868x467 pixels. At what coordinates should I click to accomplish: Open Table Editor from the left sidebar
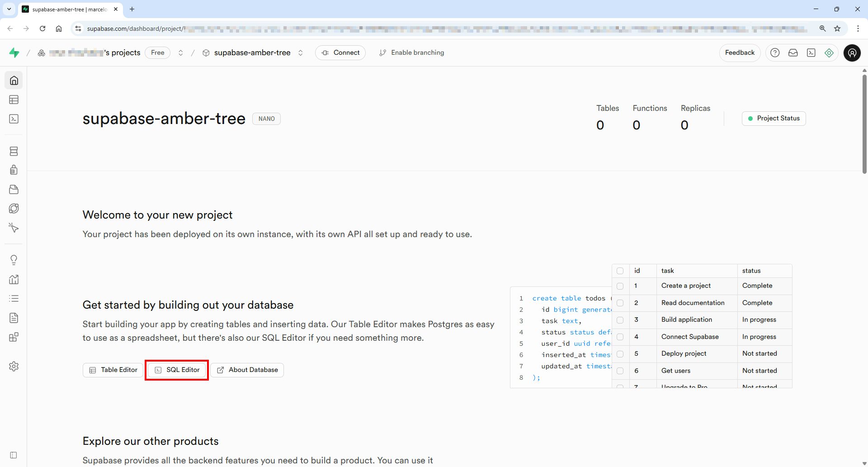pos(14,100)
